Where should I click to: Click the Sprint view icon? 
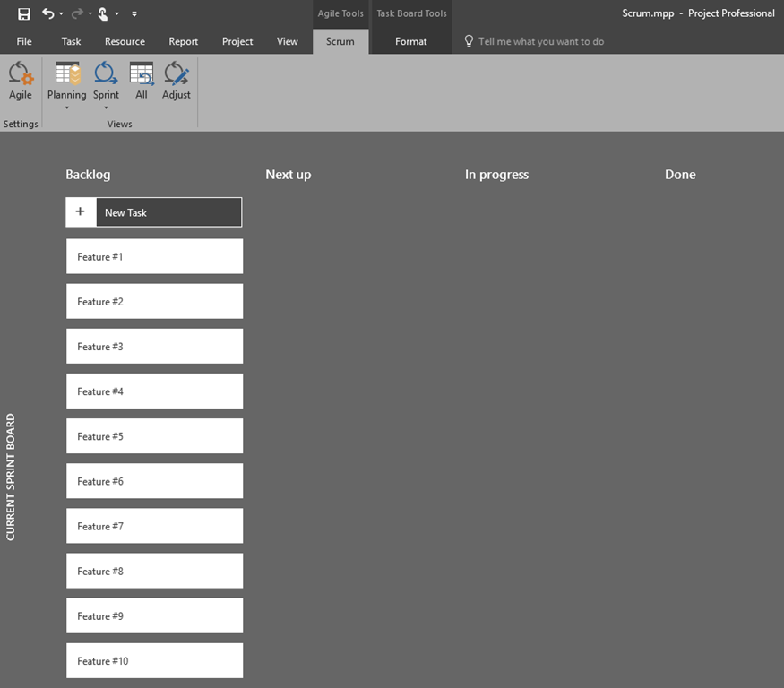coord(106,74)
